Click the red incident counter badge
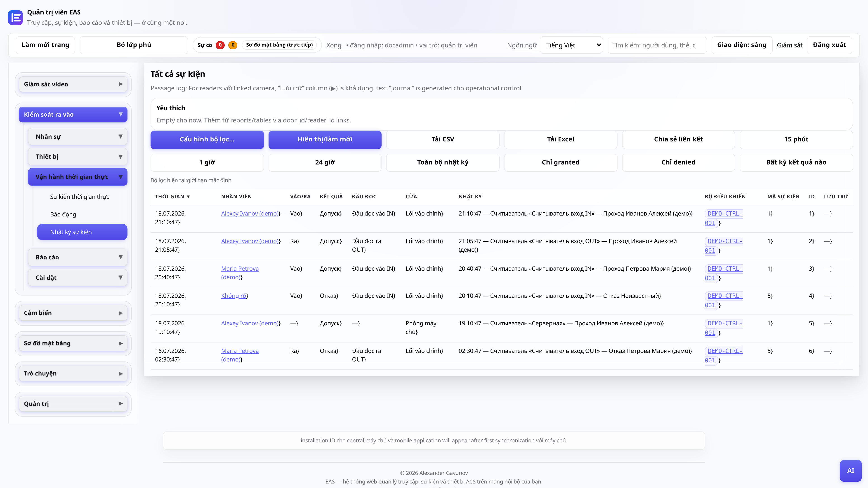Viewport: 868px width, 488px height. click(x=220, y=45)
